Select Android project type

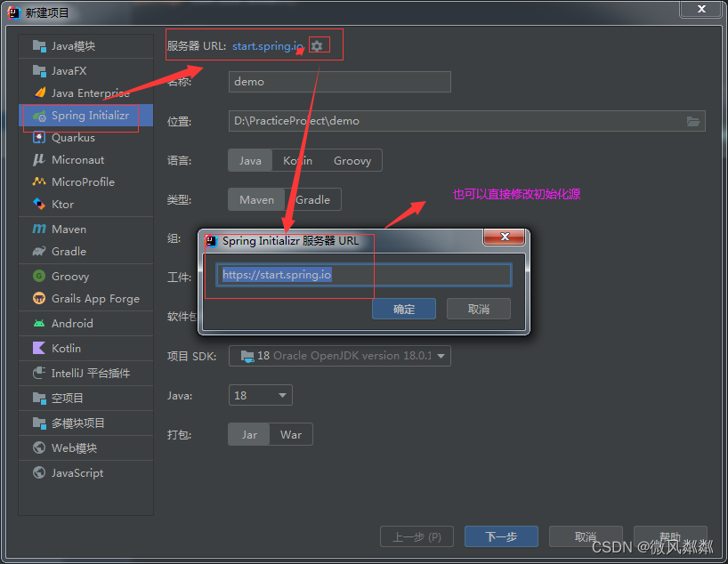click(x=86, y=323)
